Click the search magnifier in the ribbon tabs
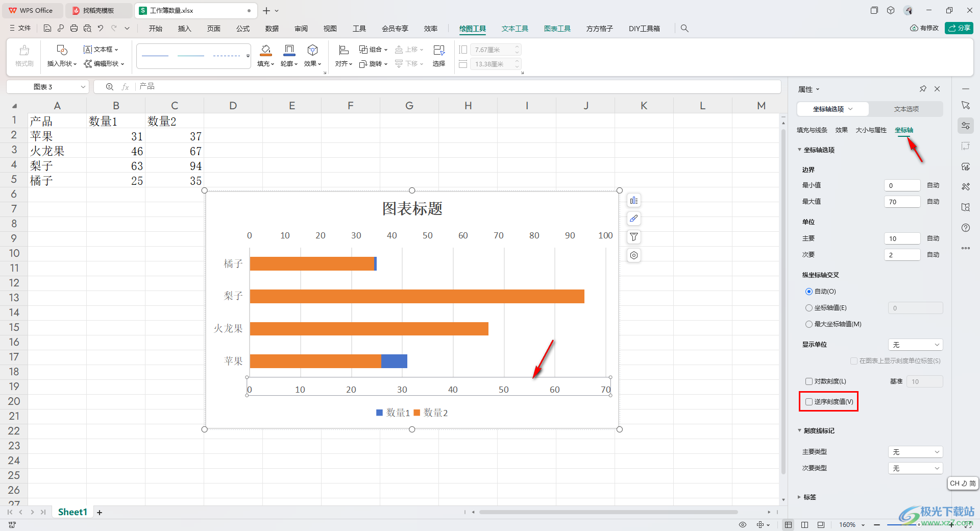Viewport: 980px width, 531px height. 684,29
